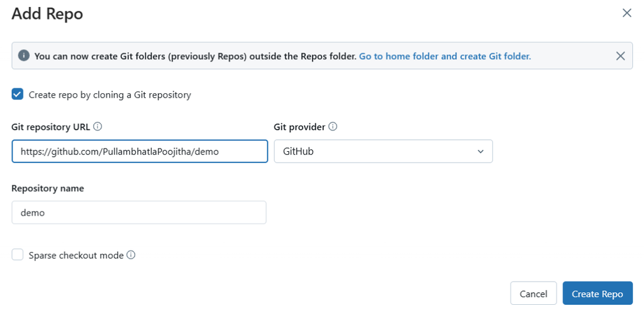644x313 pixels.
Task: Open the Go to home folder link
Action: click(x=445, y=56)
